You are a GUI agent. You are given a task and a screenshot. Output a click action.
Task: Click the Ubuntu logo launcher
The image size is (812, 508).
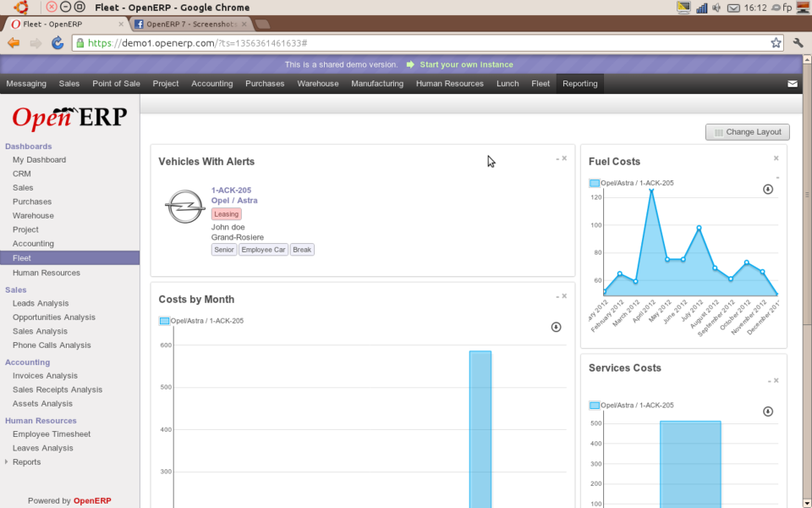(20, 8)
